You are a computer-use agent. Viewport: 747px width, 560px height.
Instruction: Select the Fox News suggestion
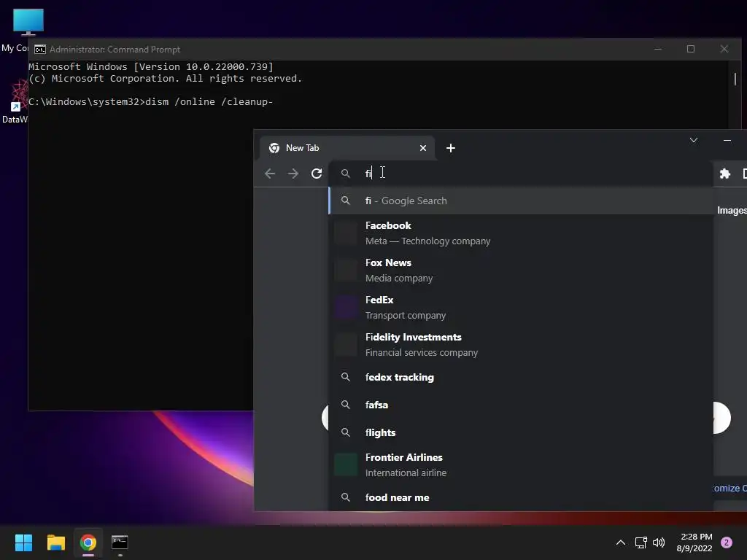pyautogui.click(x=521, y=270)
